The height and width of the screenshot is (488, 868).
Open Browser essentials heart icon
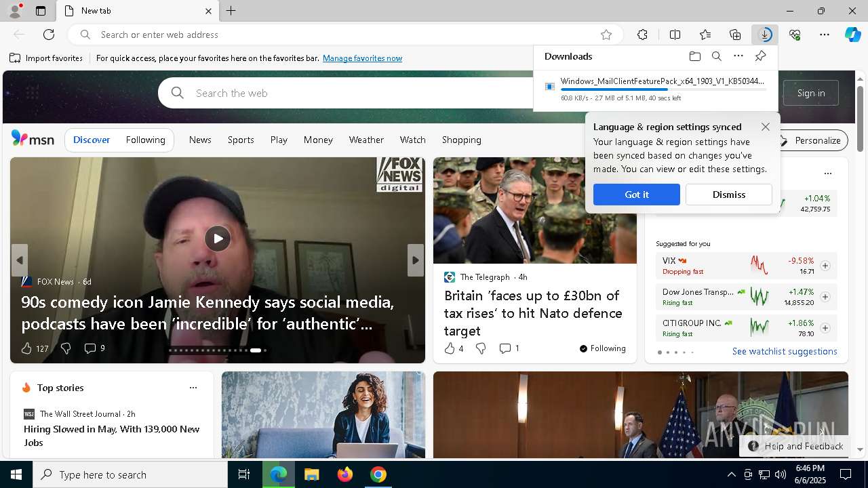(795, 35)
